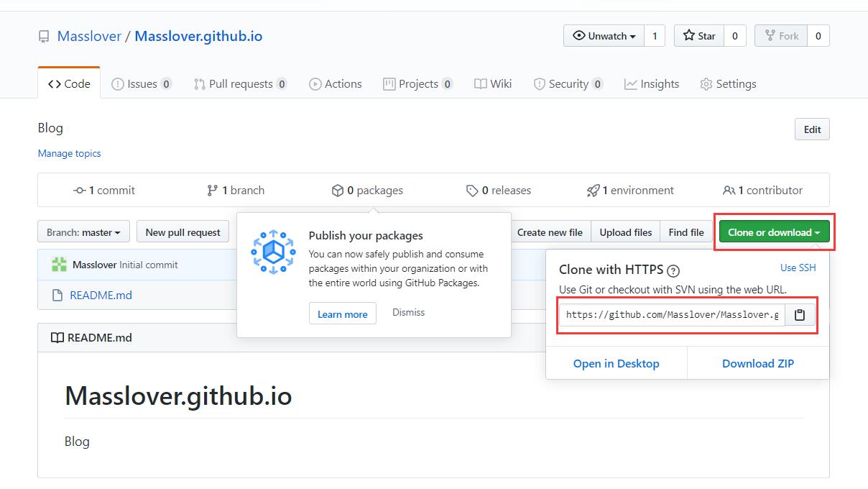The height and width of the screenshot is (489, 868).
Task: Click the Masslover.github.io README heading
Action: pos(178,396)
